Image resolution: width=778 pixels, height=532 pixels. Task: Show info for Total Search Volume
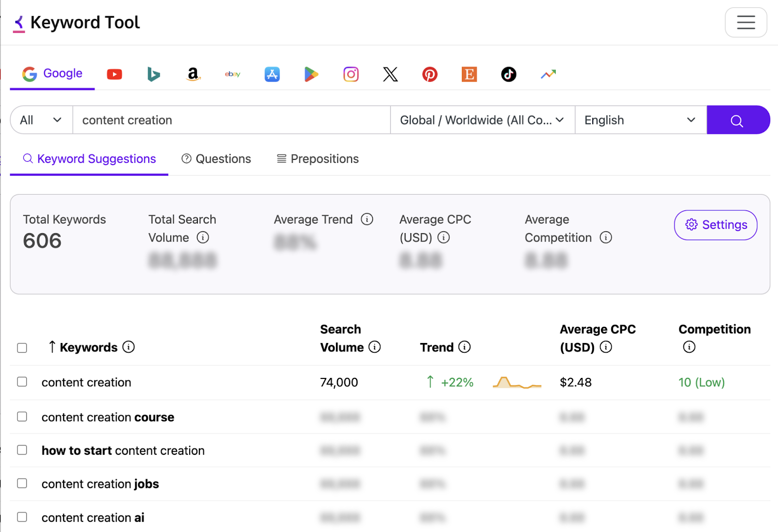(203, 238)
